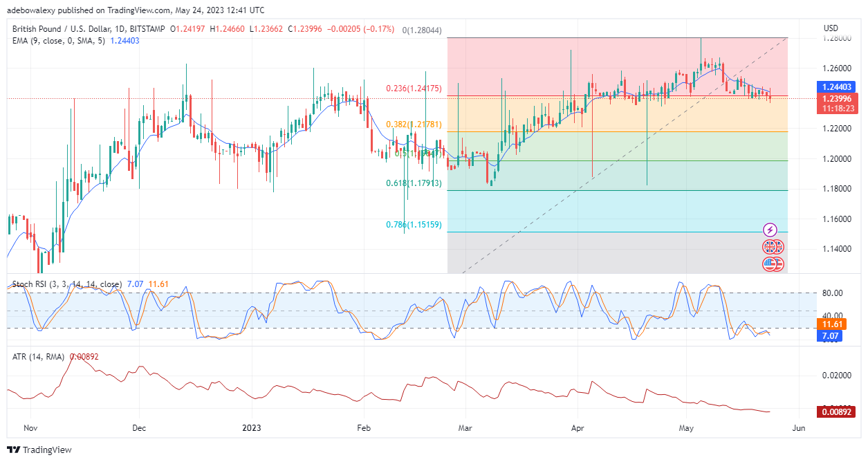Click the ATR value 0.00892 in the legend
Image resolution: width=868 pixels, height=462 pixels.
pos(84,357)
